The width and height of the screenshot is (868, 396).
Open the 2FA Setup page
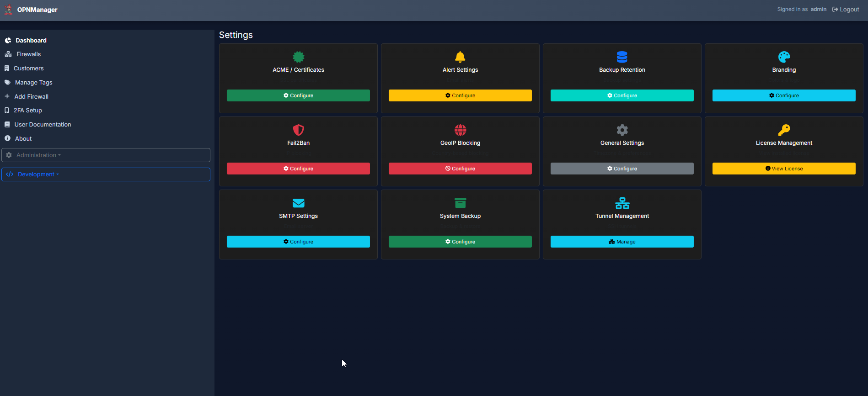(x=27, y=111)
